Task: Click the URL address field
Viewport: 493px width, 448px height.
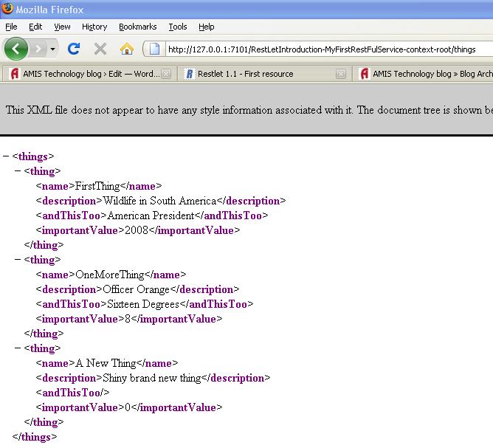Action: coord(325,49)
